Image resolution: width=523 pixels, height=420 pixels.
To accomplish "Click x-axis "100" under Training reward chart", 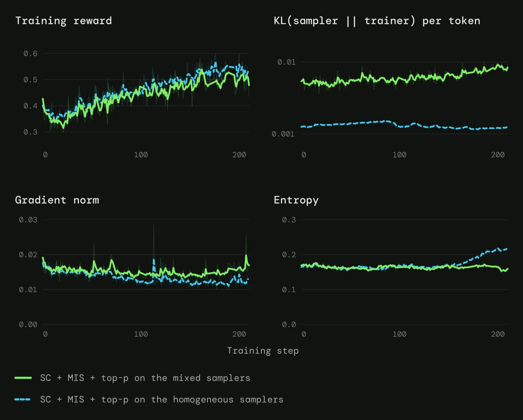I will click(141, 155).
